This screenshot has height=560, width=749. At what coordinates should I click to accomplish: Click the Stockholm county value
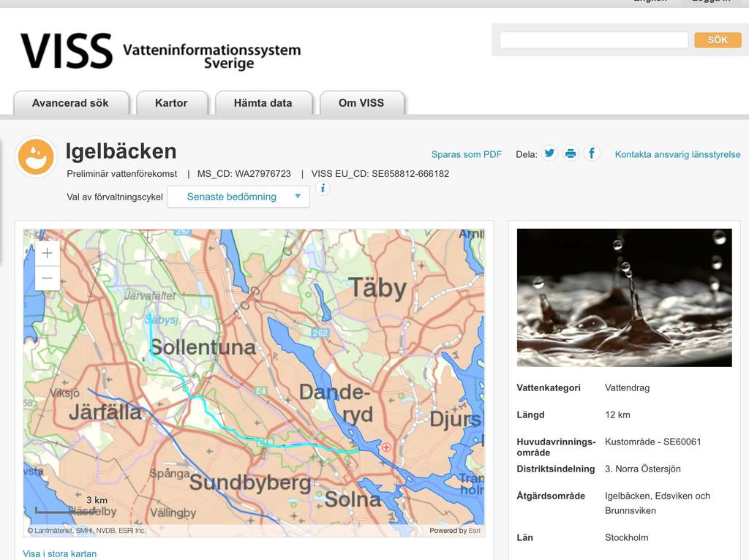coord(626,537)
